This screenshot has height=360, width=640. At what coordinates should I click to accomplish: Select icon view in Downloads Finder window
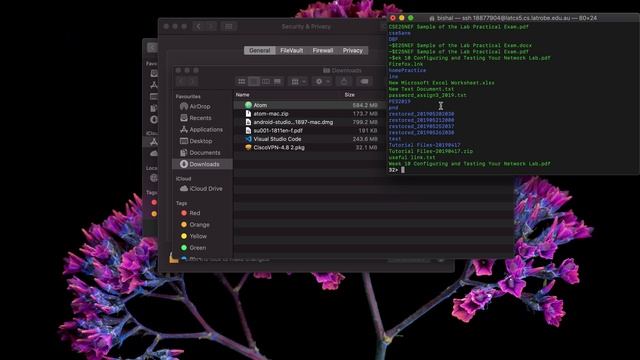pos(242,82)
